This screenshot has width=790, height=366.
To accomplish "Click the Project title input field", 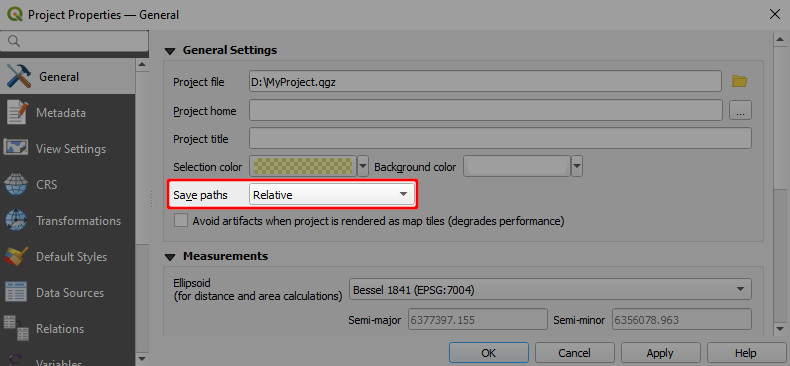I will tap(500, 138).
